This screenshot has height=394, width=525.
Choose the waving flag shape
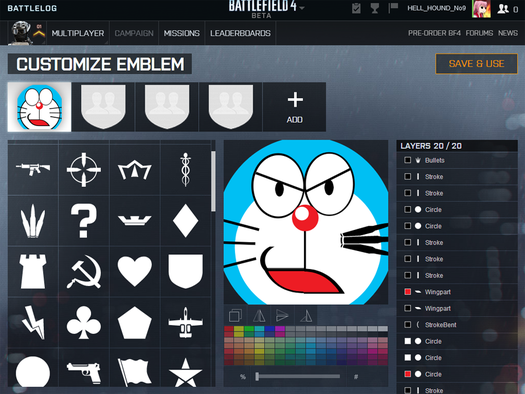(135, 372)
